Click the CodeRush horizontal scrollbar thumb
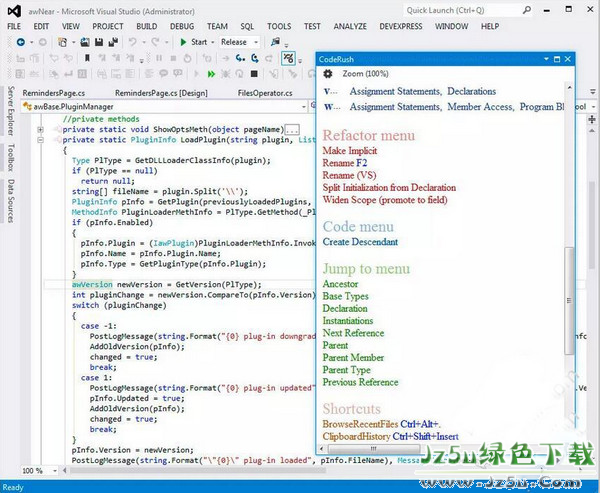 click(374, 448)
